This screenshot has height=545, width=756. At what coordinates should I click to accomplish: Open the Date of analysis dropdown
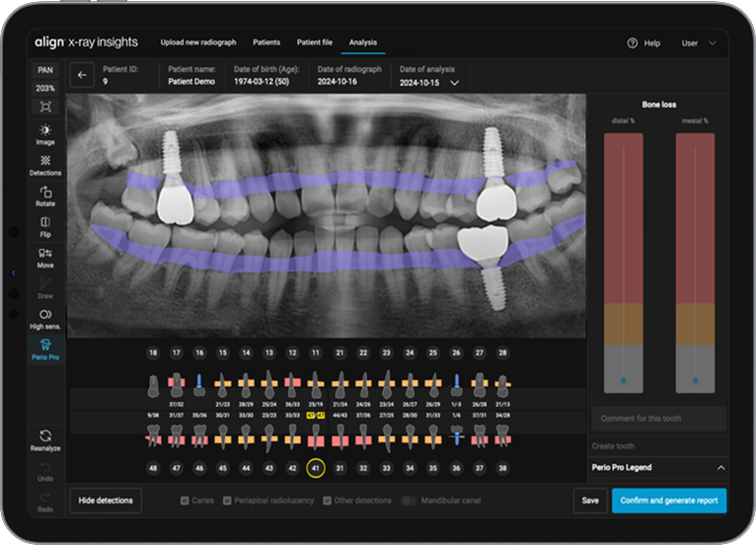click(454, 83)
